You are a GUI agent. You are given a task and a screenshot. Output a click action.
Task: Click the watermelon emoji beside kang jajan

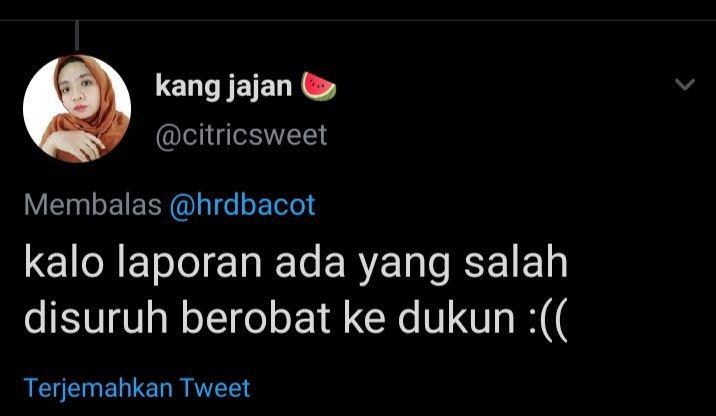319,86
